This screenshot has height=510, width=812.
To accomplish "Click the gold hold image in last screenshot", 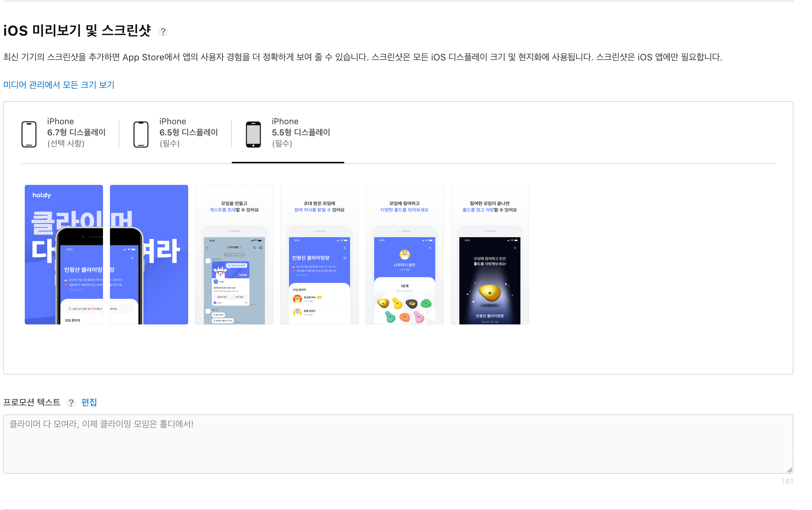I will click(x=489, y=292).
